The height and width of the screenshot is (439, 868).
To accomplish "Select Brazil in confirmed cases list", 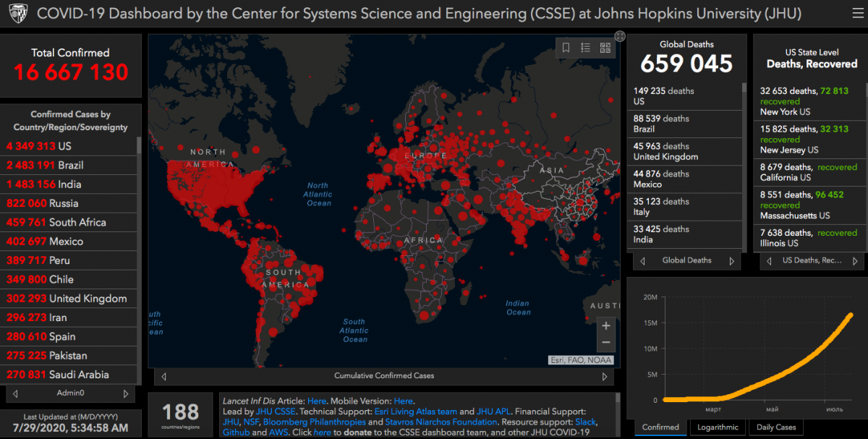I will [x=69, y=165].
